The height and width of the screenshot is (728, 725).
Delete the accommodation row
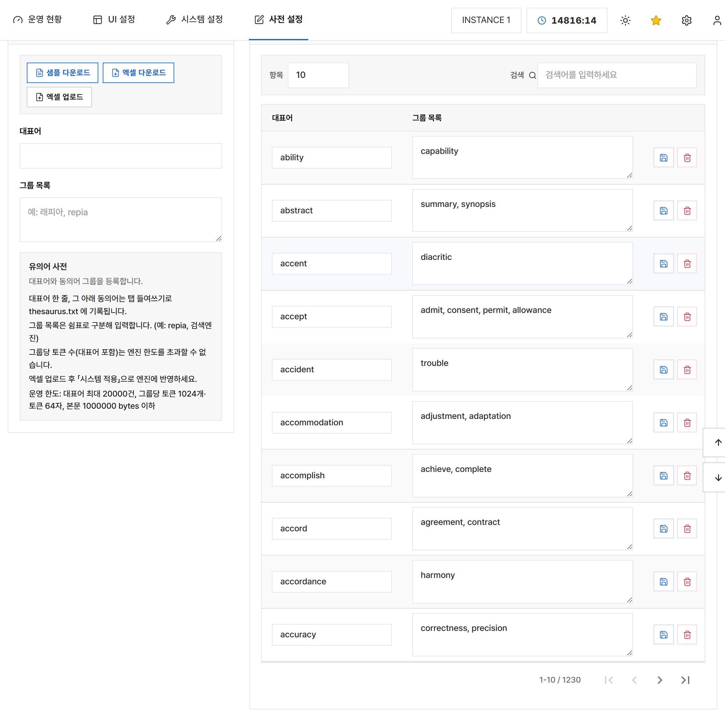(687, 423)
